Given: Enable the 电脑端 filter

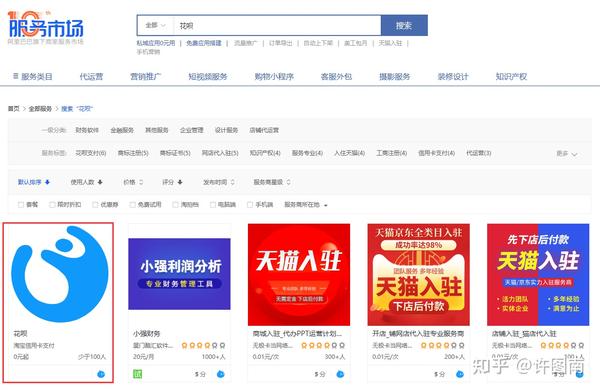Looking at the screenshot, I should click(x=213, y=205).
